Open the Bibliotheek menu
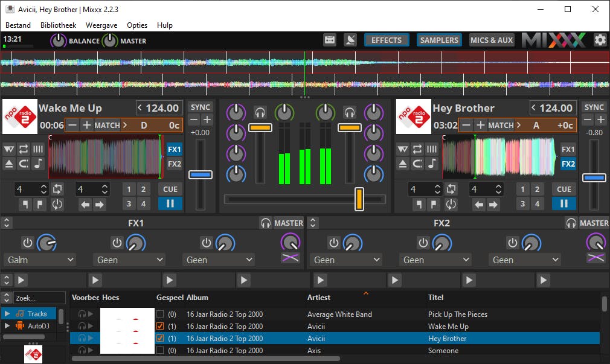The image size is (610, 364). pos(58,25)
